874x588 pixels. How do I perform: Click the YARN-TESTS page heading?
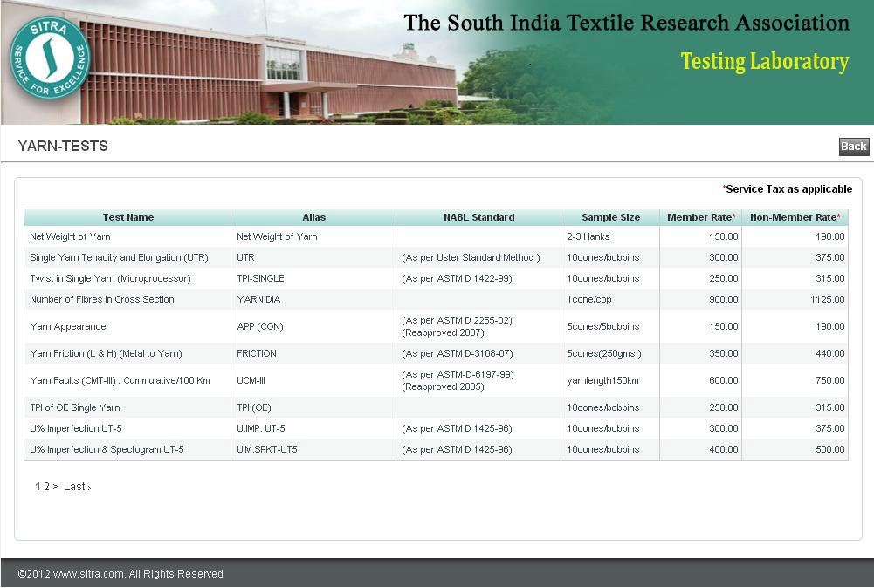63,146
